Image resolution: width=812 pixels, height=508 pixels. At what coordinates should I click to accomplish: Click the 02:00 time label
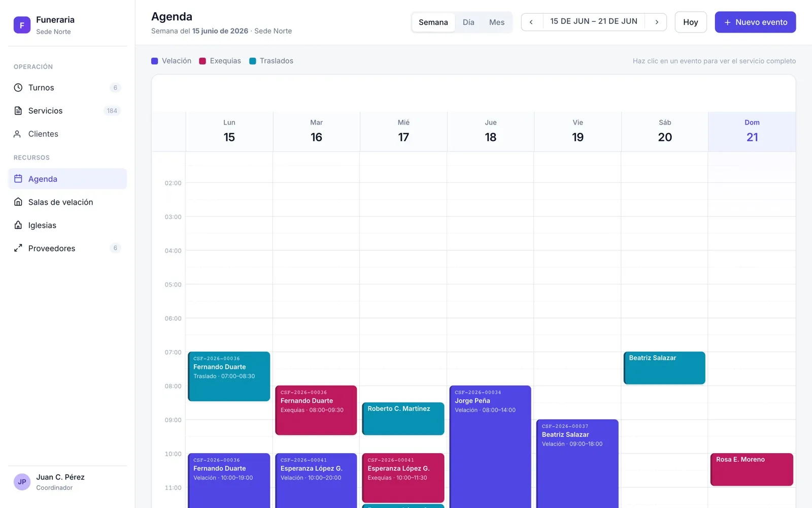[173, 183]
